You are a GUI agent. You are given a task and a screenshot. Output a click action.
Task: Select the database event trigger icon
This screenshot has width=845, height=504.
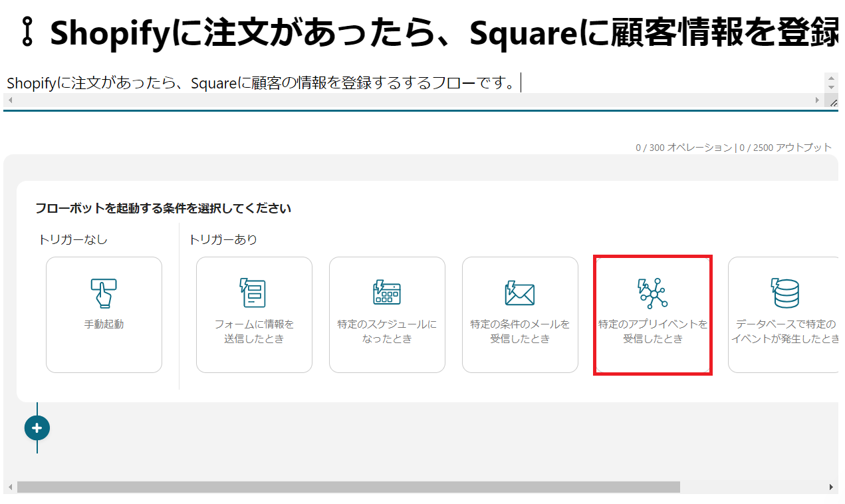point(785,293)
